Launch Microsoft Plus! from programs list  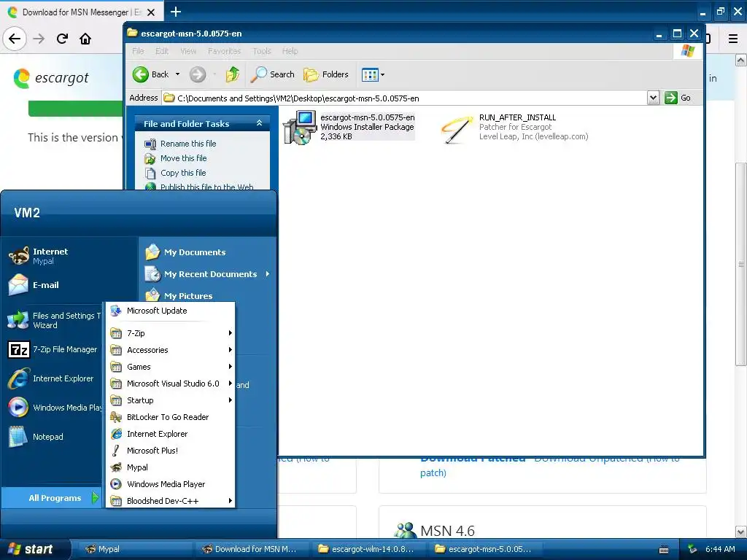pos(170,451)
